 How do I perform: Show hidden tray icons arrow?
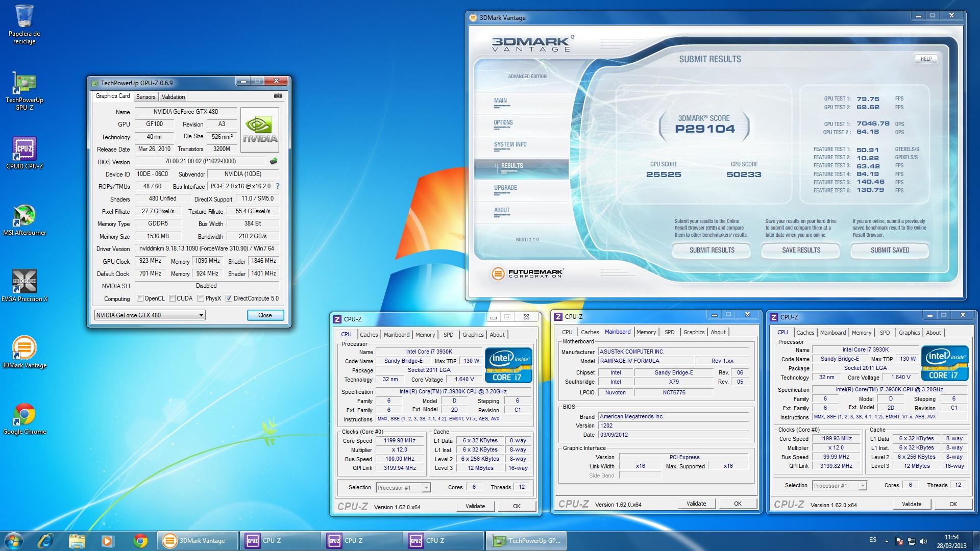[887, 541]
